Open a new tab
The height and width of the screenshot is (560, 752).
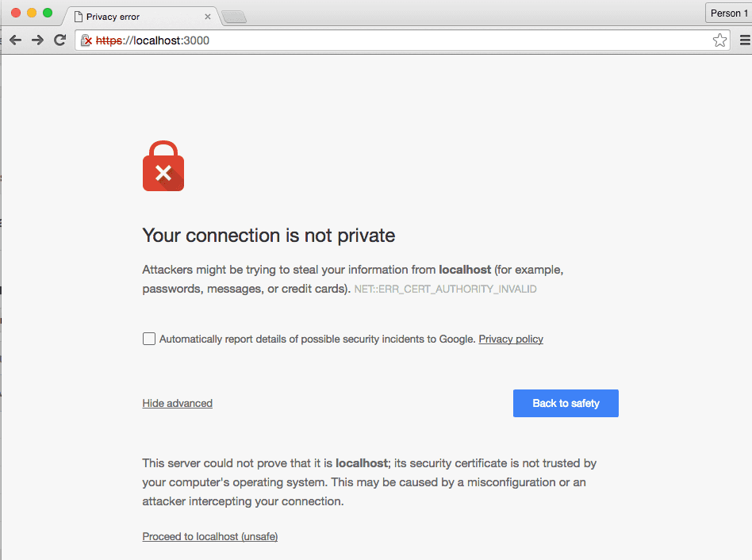coord(234,17)
